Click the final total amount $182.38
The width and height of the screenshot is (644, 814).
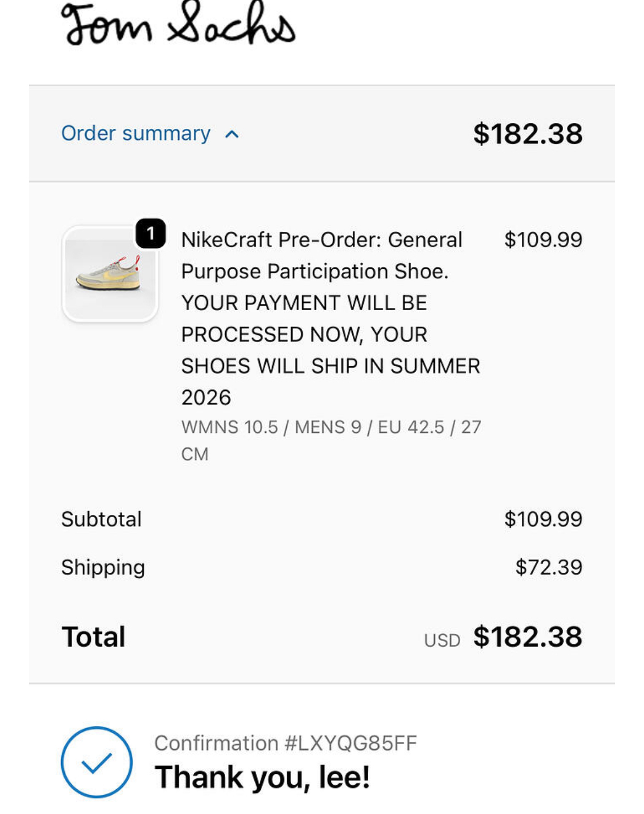pyautogui.click(x=527, y=637)
